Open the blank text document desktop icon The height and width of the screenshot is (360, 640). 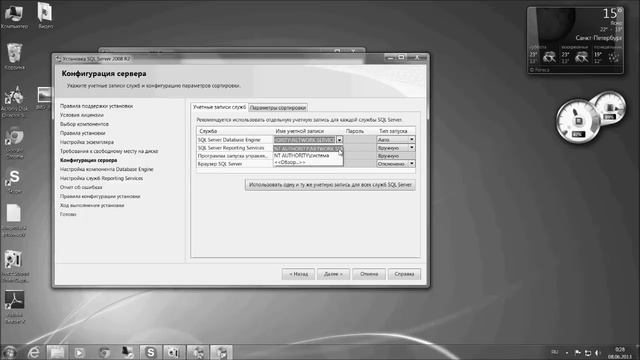point(14,220)
